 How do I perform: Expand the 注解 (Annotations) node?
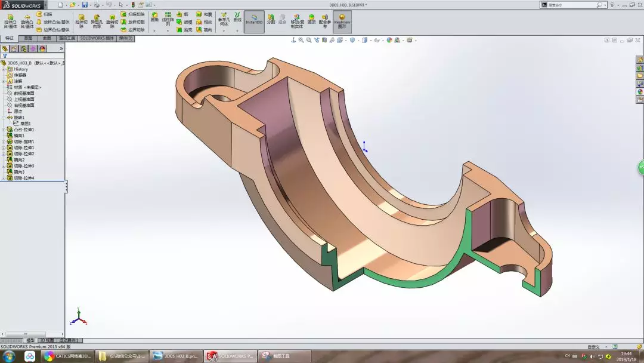click(4, 81)
